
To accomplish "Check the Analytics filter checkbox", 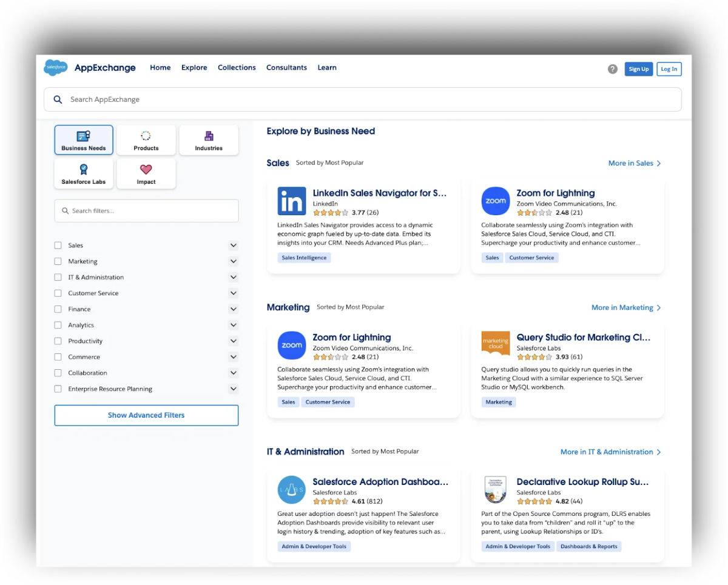I will tap(58, 325).
